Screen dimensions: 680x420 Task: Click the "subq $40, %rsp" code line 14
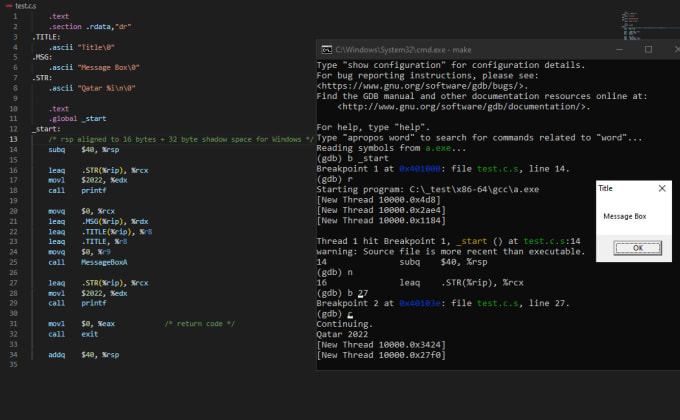click(x=83, y=150)
